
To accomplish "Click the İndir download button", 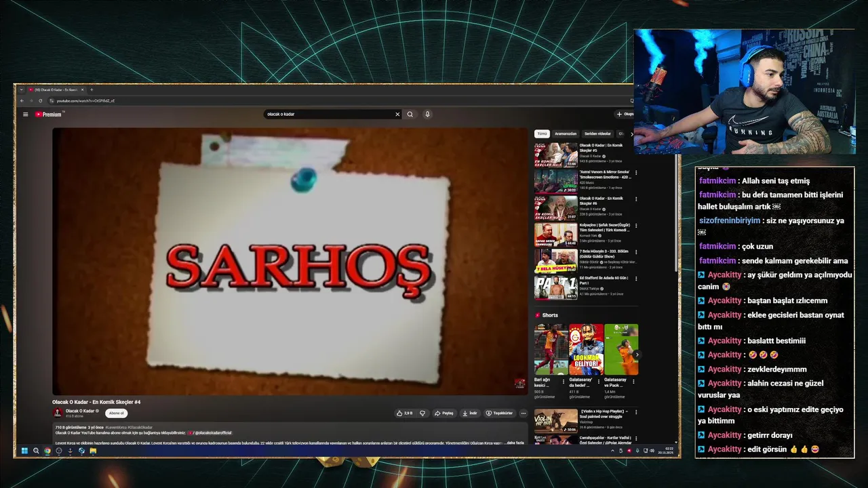I will click(470, 413).
